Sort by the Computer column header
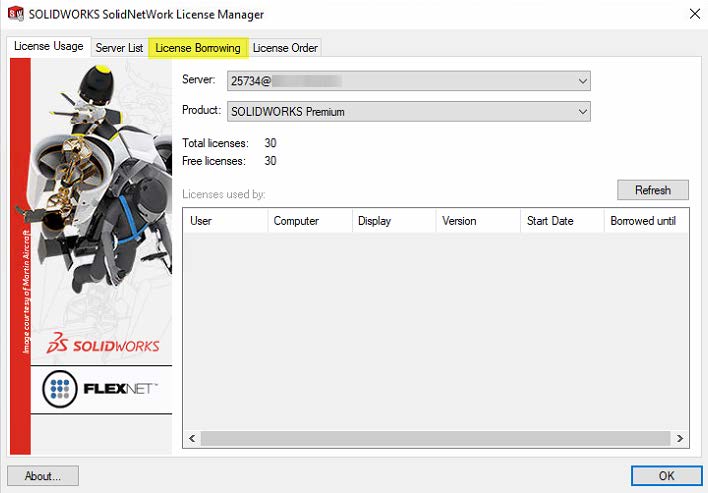Screen dimensions: 708x493 click(310, 221)
